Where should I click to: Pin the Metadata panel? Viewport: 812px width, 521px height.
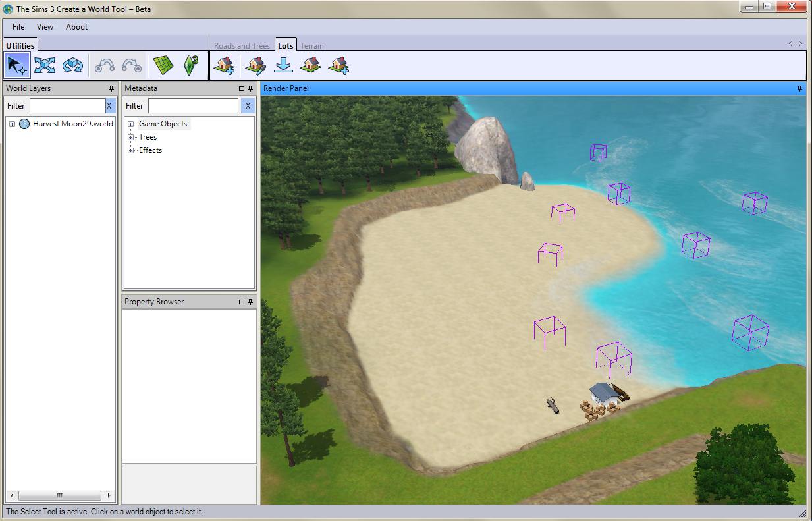[x=250, y=88]
